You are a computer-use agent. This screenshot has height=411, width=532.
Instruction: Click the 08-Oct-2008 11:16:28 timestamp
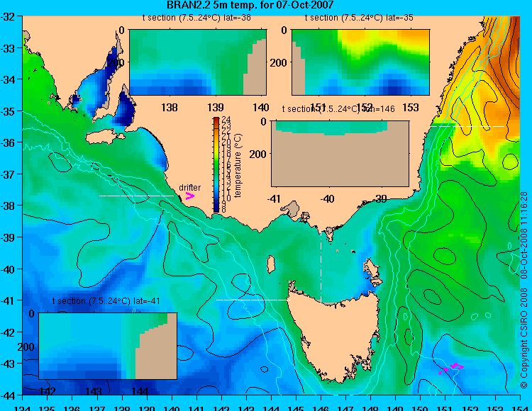pos(524,235)
